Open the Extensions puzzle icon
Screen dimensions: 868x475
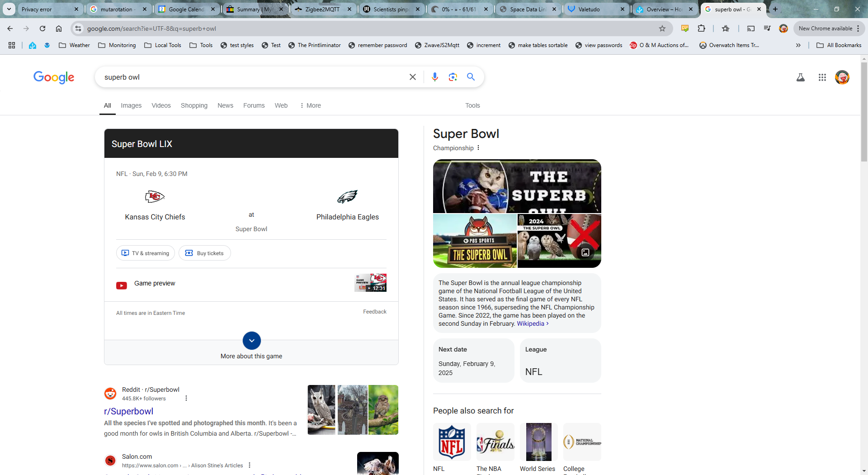click(701, 28)
